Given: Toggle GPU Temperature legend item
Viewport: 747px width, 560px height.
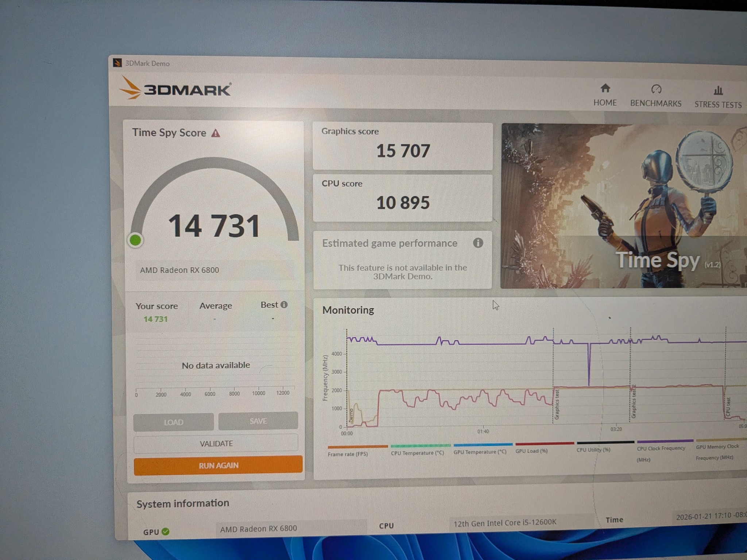Looking at the screenshot, I should pyautogui.click(x=483, y=448).
